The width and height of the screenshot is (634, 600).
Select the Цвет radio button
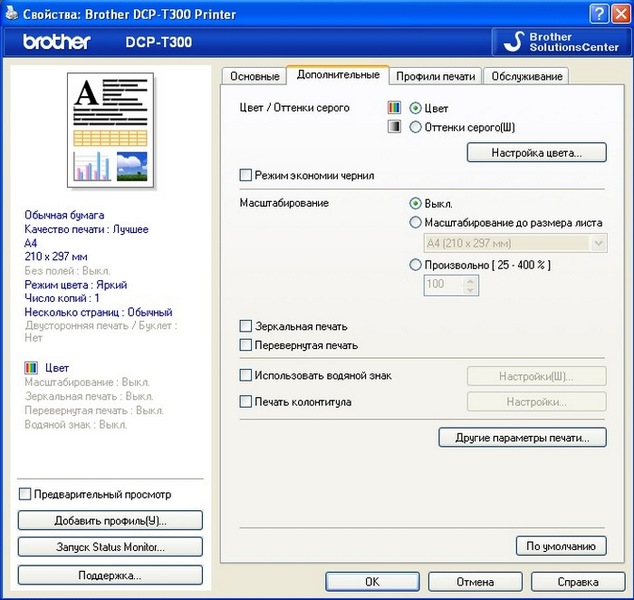[415, 108]
